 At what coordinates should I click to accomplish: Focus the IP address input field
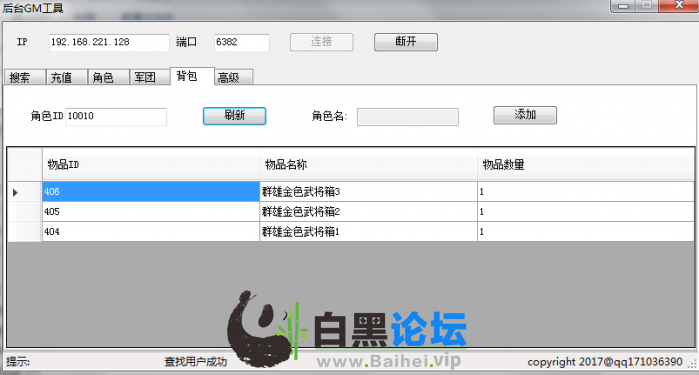(109, 42)
